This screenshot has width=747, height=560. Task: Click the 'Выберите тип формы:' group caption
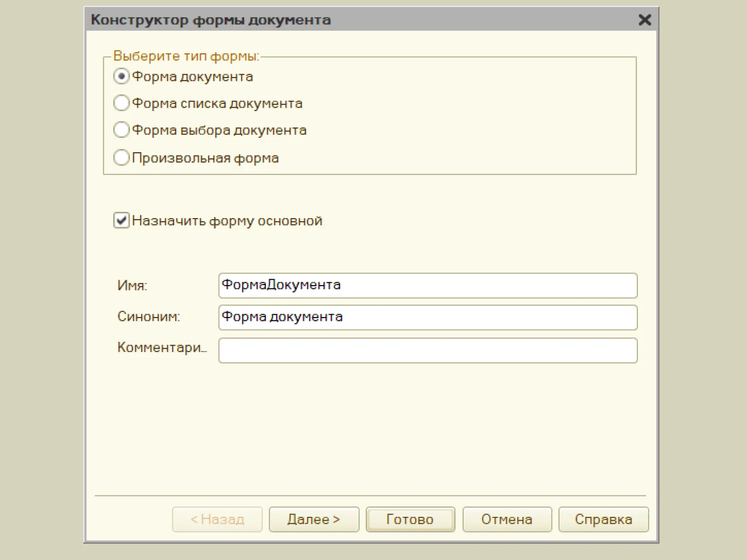coord(186,56)
